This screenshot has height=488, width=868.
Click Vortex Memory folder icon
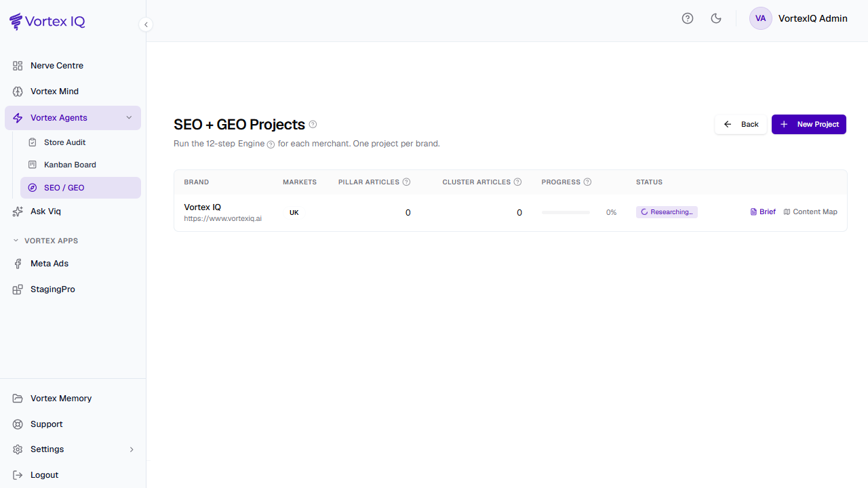click(x=18, y=399)
